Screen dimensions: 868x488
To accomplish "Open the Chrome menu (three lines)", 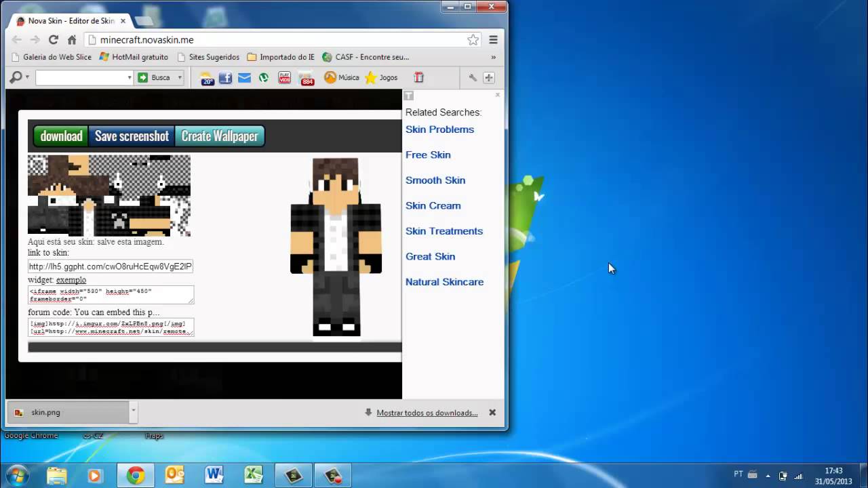I will tap(494, 40).
